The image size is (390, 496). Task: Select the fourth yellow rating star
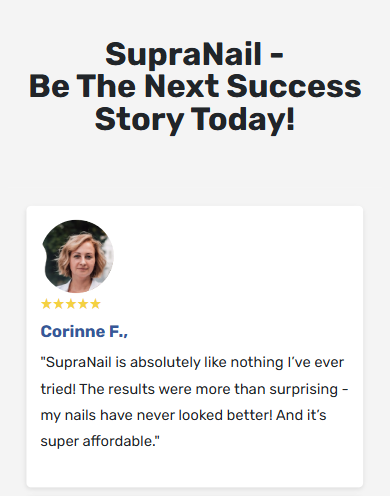83,304
